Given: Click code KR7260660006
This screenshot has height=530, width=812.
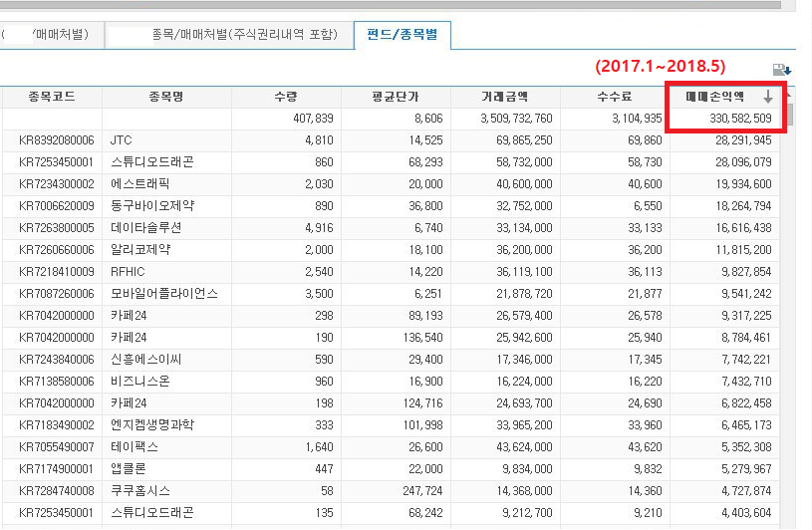Looking at the screenshot, I should point(57,250).
